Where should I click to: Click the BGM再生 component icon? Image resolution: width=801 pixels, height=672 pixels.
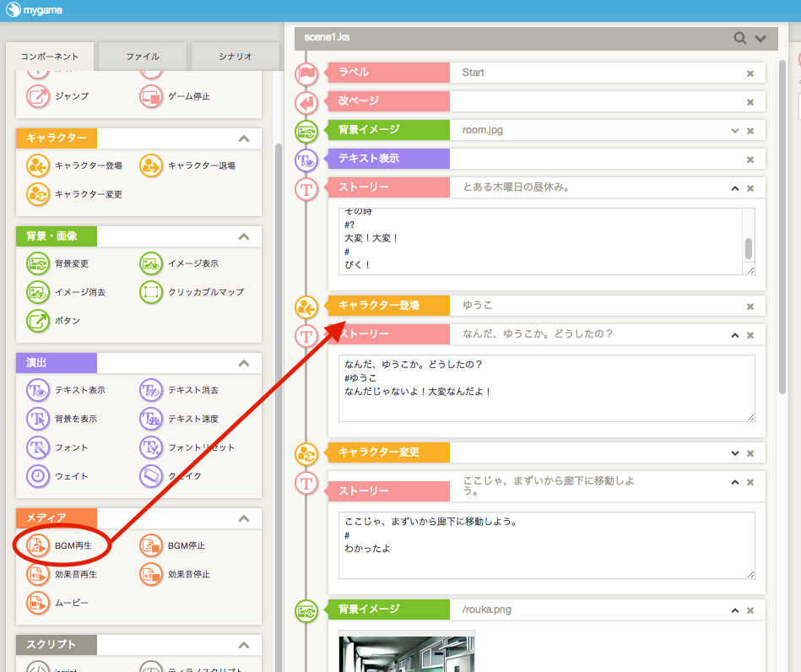coord(38,545)
